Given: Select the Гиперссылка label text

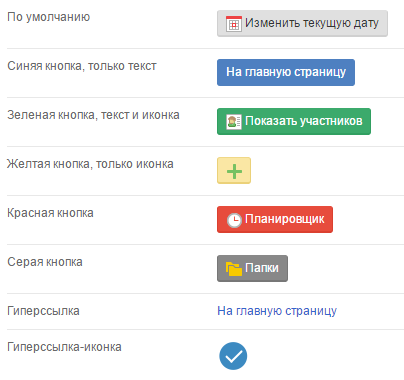Looking at the screenshot, I should 43,311.
